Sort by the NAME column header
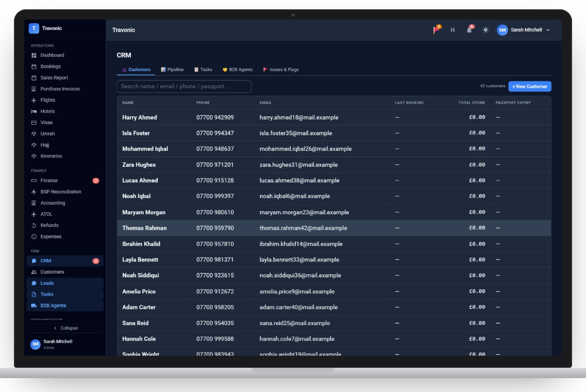 (x=128, y=103)
